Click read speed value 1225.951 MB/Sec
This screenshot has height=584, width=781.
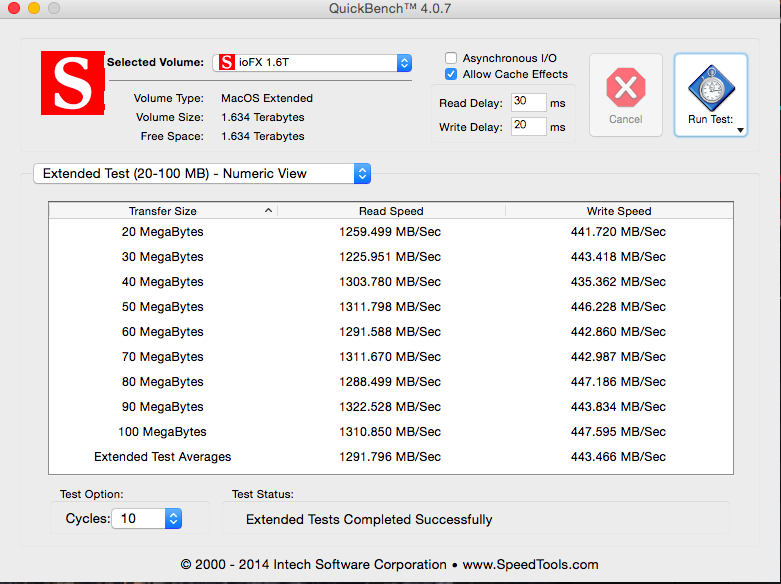[x=390, y=257]
